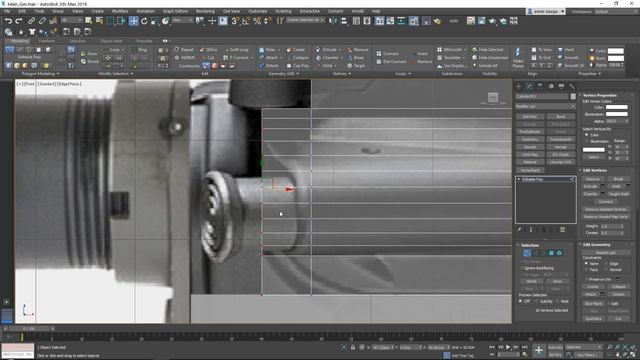Click Hide Selected in Visibility panel
The height and width of the screenshot is (360, 640).
(488, 49)
